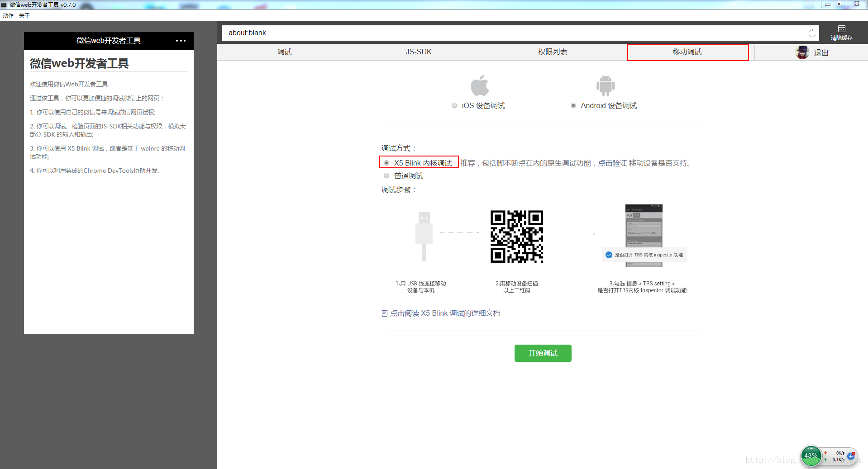Click the 调试步骤： label
Image resolution: width=868 pixels, height=469 pixels.
point(399,190)
